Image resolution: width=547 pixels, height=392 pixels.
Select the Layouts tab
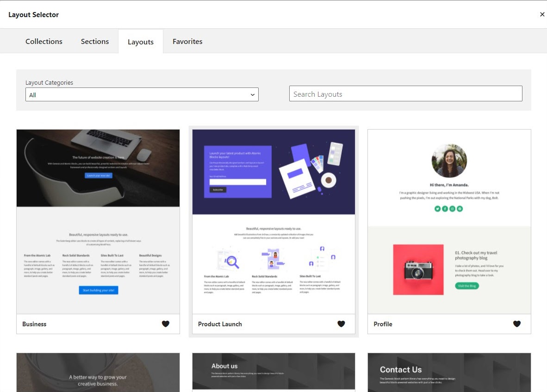pos(141,42)
